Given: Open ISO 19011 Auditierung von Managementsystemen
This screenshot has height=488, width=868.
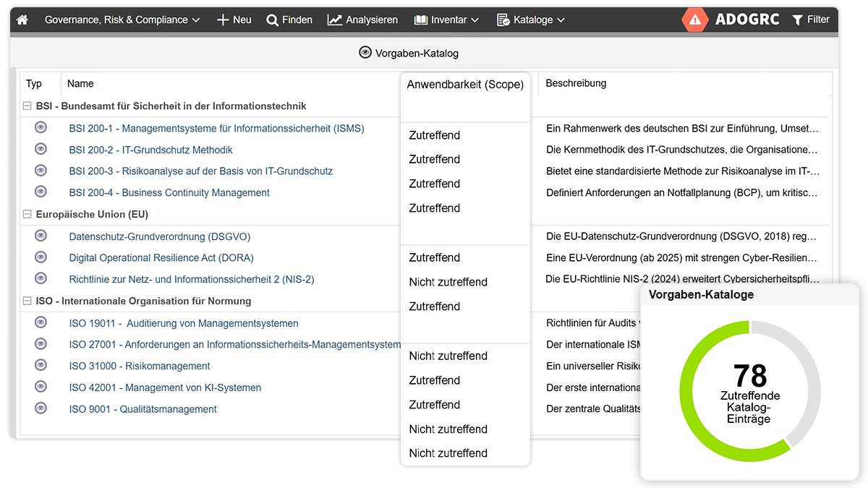Looking at the screenshot, I should click(x=184, y=324).
